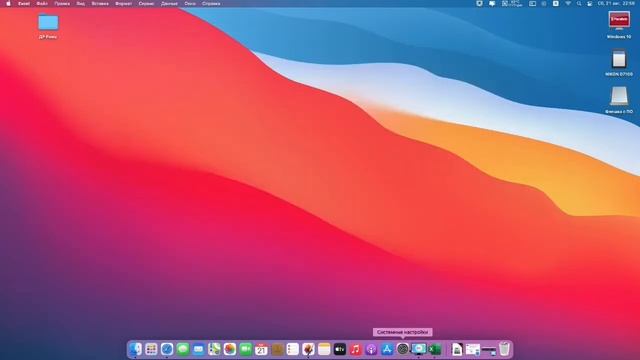Image resolution: width=640 pixels, height=360 pixels.
Task: Open the document stack in Dock
Action: point(457,349)
